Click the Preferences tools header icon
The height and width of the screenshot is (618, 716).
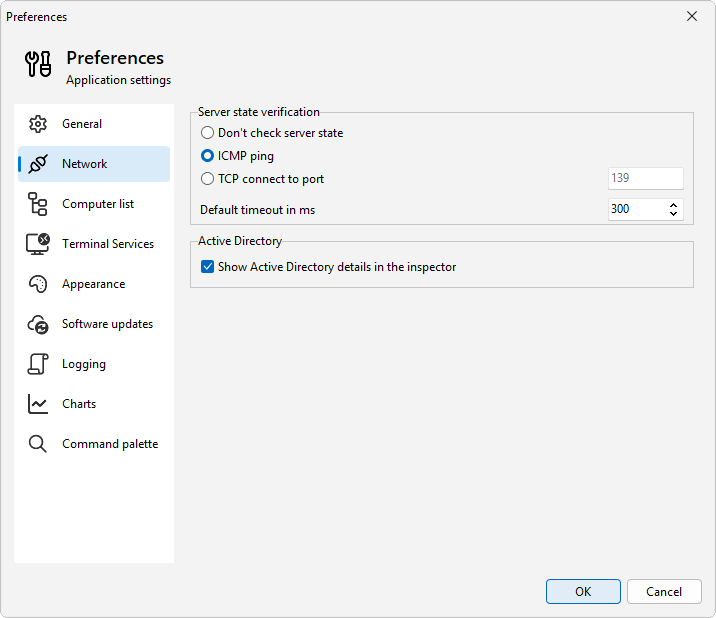[38, 64]
